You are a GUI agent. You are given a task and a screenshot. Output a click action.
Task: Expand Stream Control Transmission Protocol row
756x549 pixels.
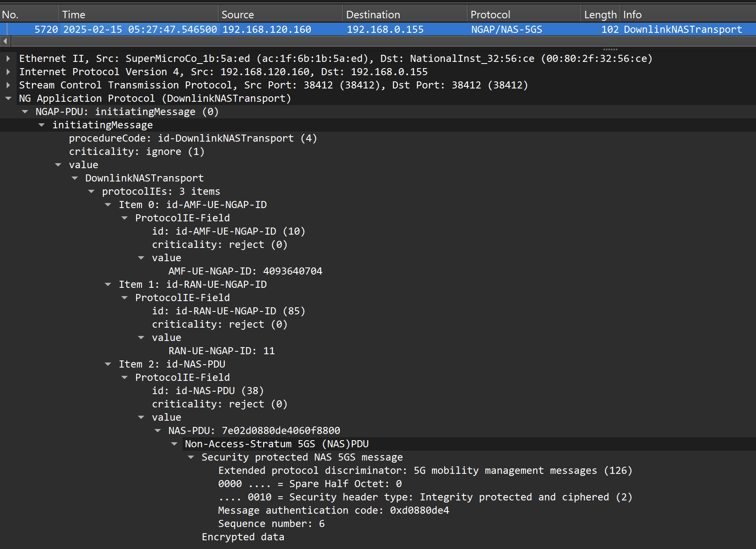click(x=8, y=85)
